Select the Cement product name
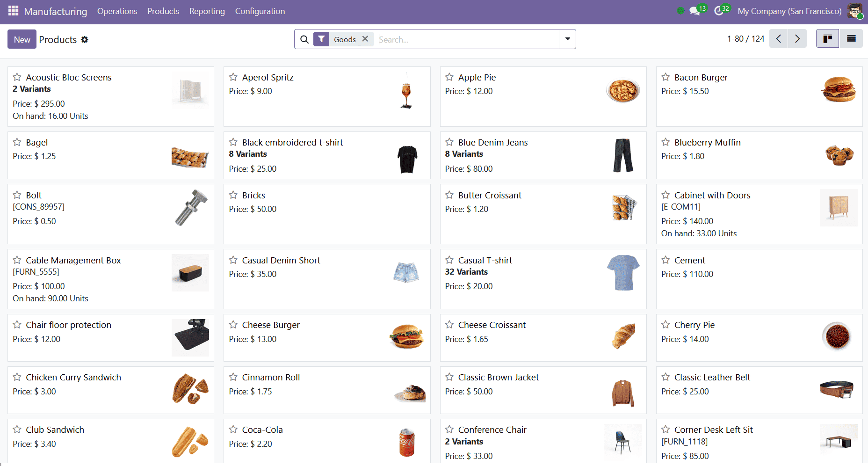Screen dimensions: 868x466 [690, 260]
